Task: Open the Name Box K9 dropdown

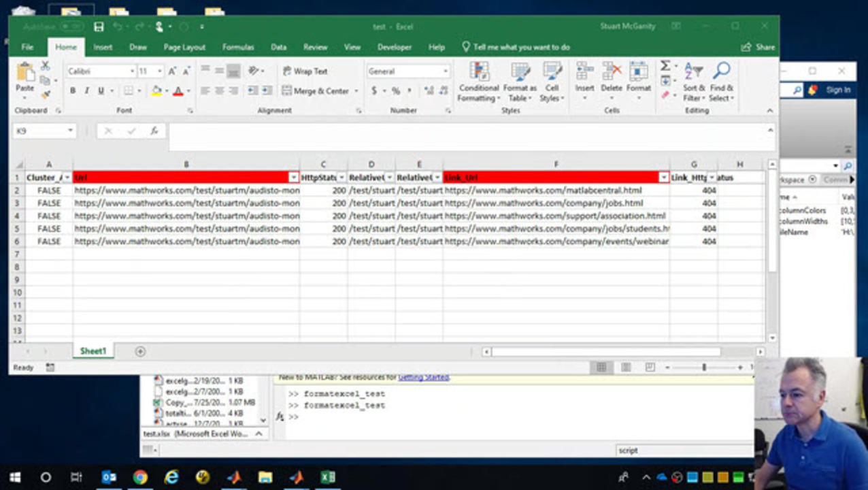Action: 70,131
